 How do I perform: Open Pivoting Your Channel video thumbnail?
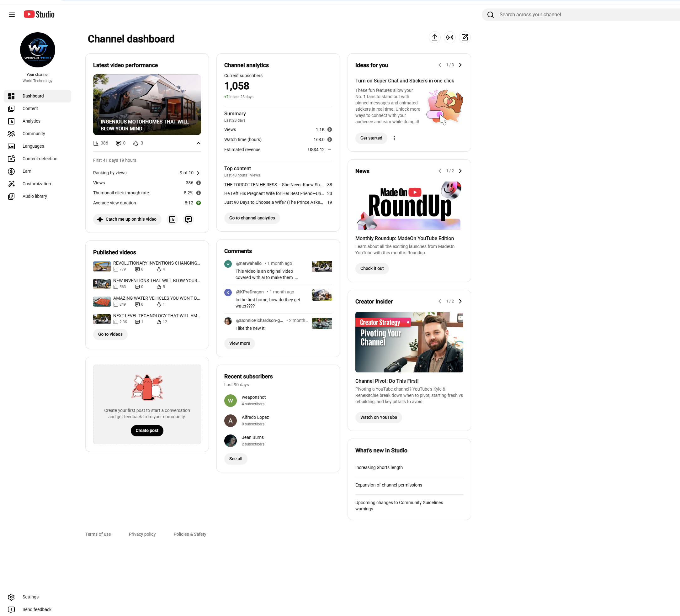pyautogui.click(x=409, y=342)
